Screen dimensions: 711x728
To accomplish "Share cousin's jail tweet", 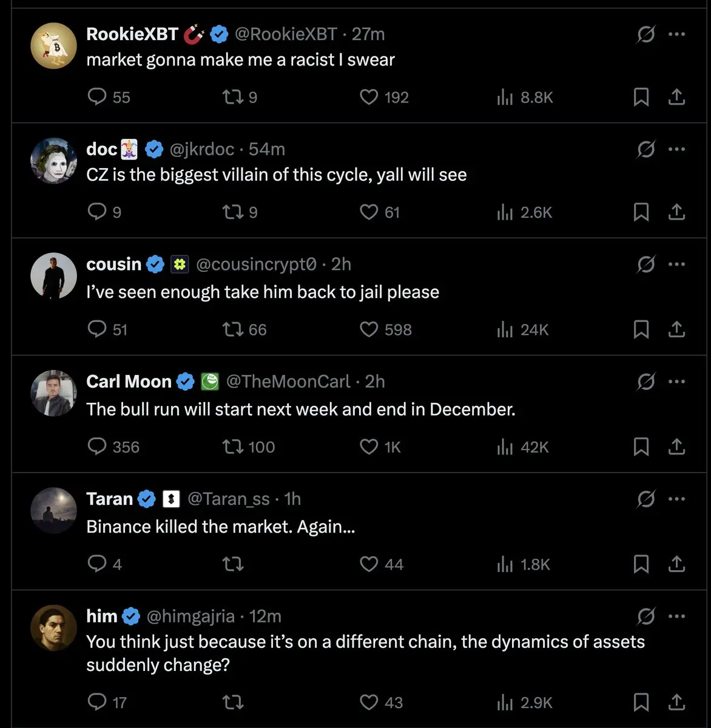I will pyautogui.click(x=676, y=329).
